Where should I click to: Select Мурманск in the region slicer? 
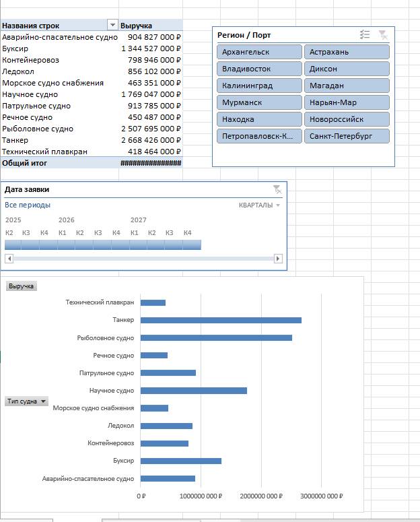pos(259,102)
